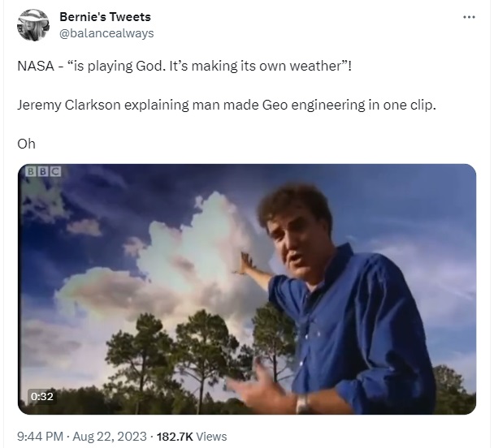Viewport: 494px width, 448px height.
Task: Click the BBC logo watermark on video
Action: tap(43, 171)
